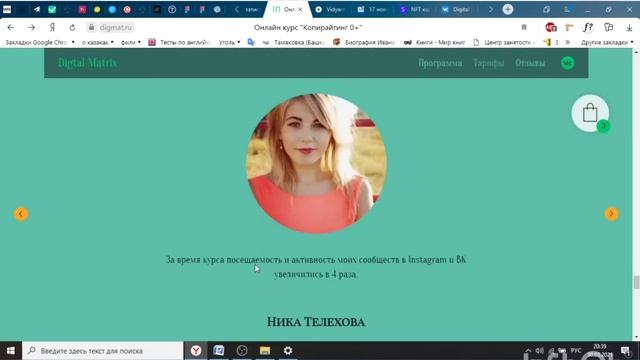Open Yandex home via the Я button
Screen dimensions: 640x360
pos(52,27)
